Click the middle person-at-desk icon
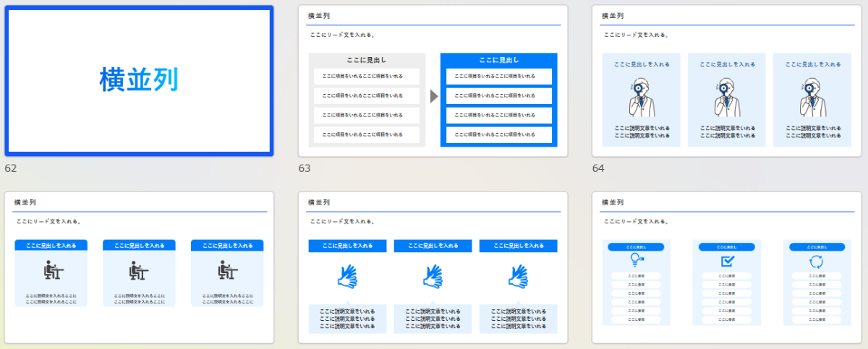This screenshot has height=349, width=868. tap(139, 271)
